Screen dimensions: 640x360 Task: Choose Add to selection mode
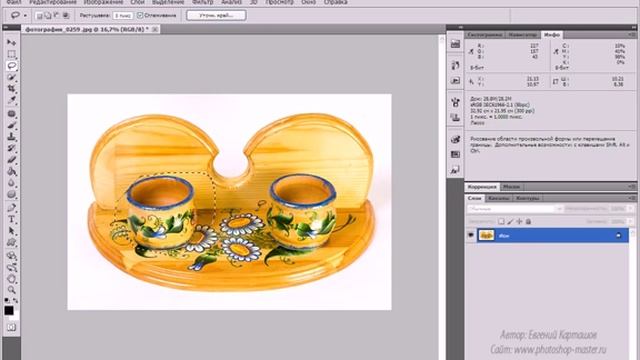[x=48, y=16]
